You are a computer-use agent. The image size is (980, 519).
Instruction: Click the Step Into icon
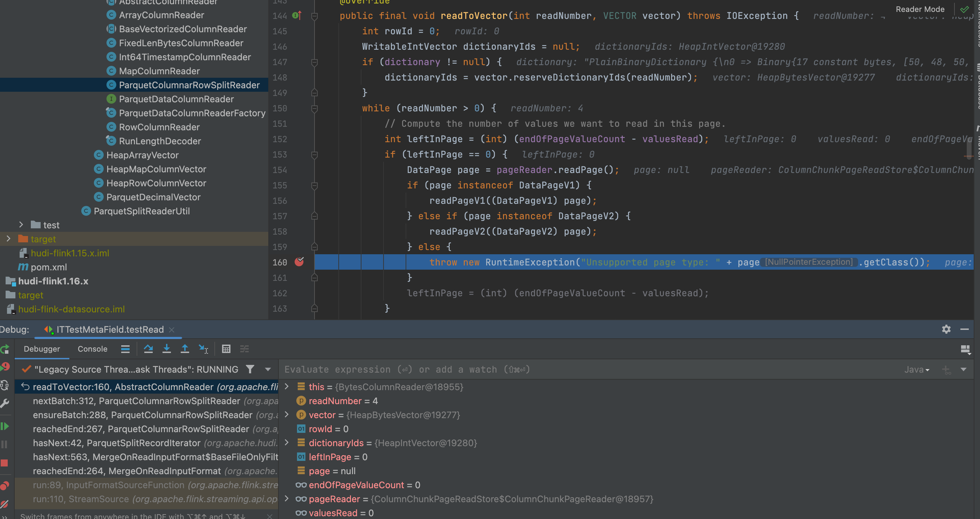pyautogui.click(x=167, y=349)
